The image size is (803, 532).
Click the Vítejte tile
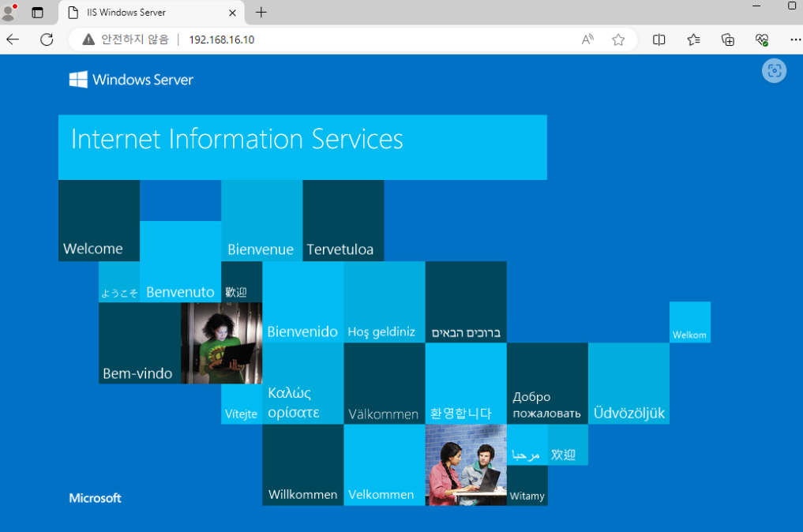tap(242, 404)
